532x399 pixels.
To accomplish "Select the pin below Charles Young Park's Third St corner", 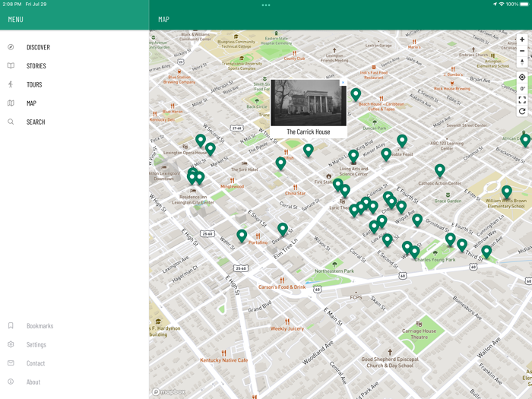I will tap(486, 252).
